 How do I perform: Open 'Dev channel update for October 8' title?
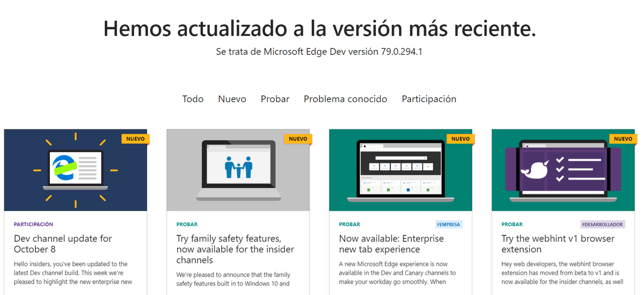pyautogui.click(x=63, y=244)
